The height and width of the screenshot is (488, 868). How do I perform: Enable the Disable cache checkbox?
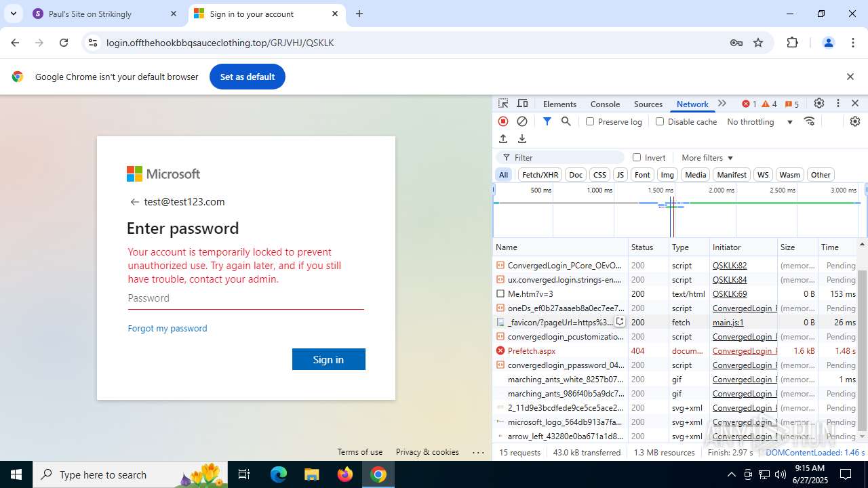click(x=660, y=121)
